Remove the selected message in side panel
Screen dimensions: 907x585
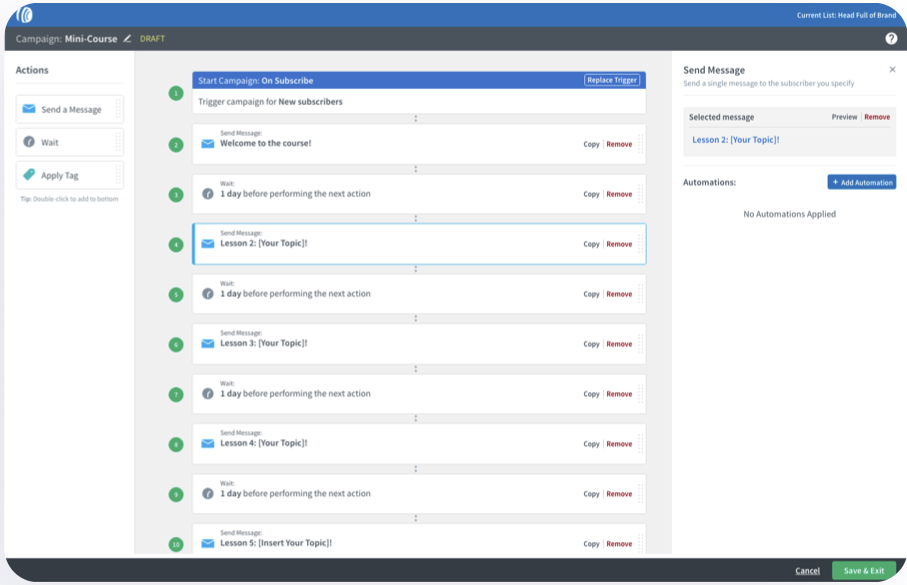(x=877, y=117)
